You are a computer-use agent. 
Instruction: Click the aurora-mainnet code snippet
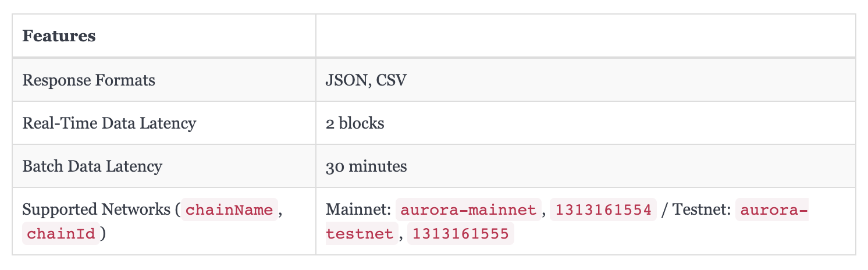click(x=468, y=209)
